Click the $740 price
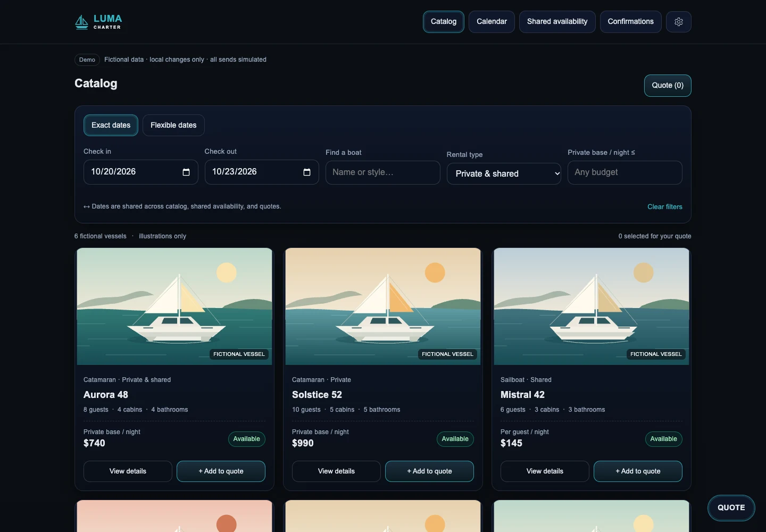The height and width of the screenshot is (532, 766). (94, 443)
